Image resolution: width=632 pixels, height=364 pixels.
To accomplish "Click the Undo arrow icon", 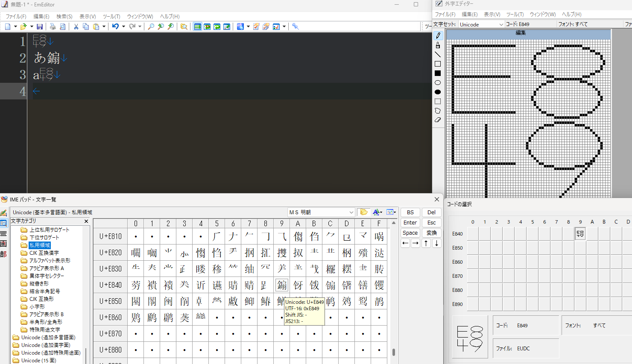I will (115, 26).
